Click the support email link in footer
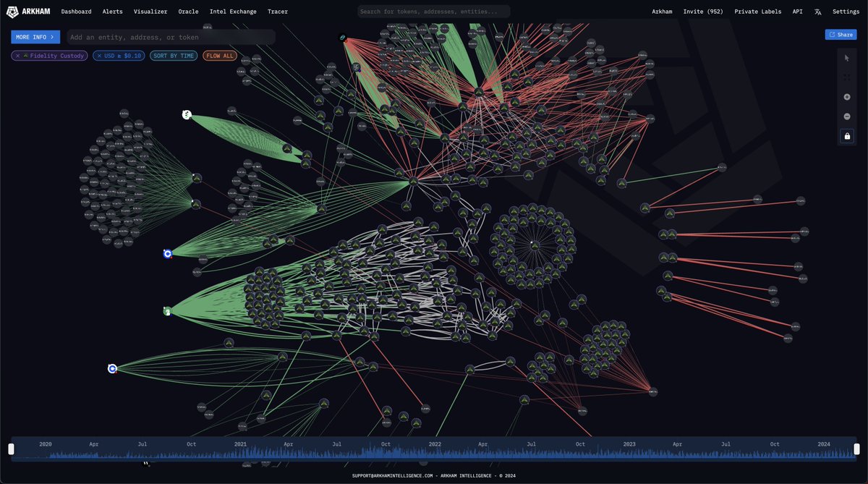 pos(392,476)
